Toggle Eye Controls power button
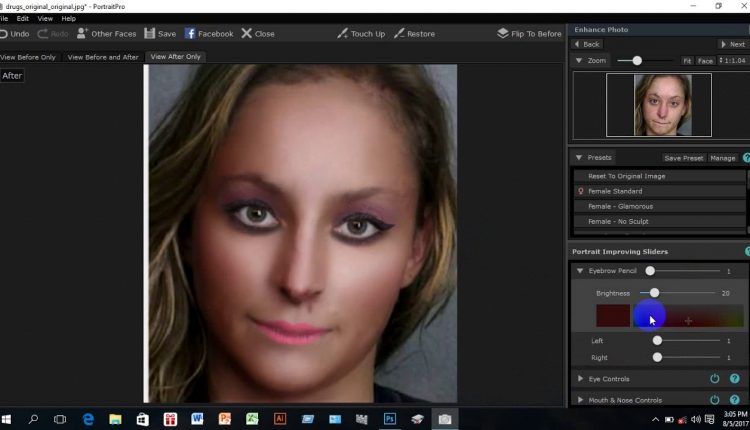The height and width of the screenshot is (430, 750). (x=715, y=379)
